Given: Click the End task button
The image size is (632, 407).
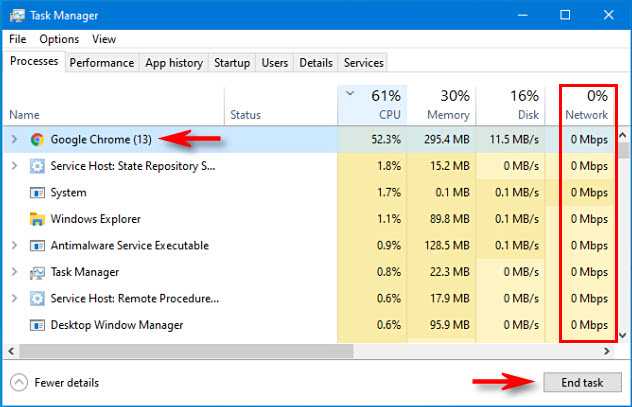Looking at the screenshot, I should click(582, 382).
